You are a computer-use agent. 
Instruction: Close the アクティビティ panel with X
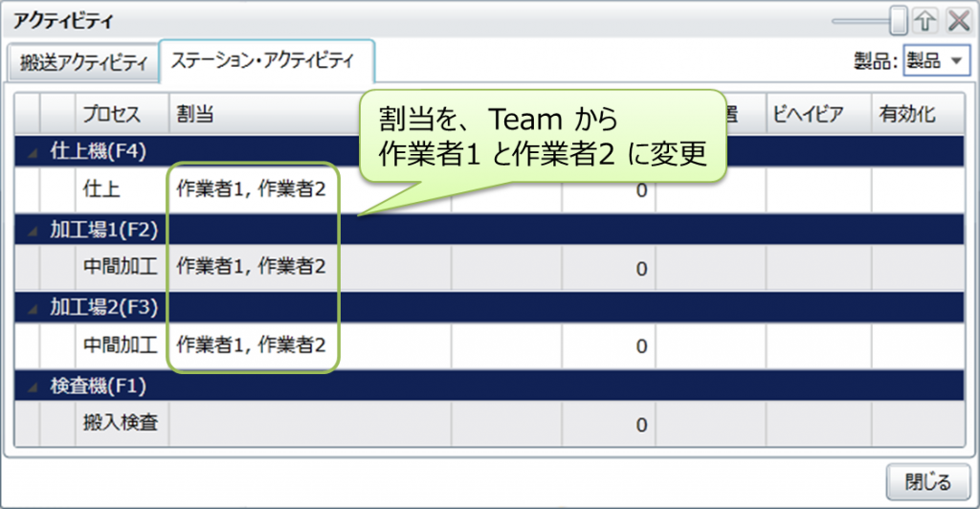point(957,21)
